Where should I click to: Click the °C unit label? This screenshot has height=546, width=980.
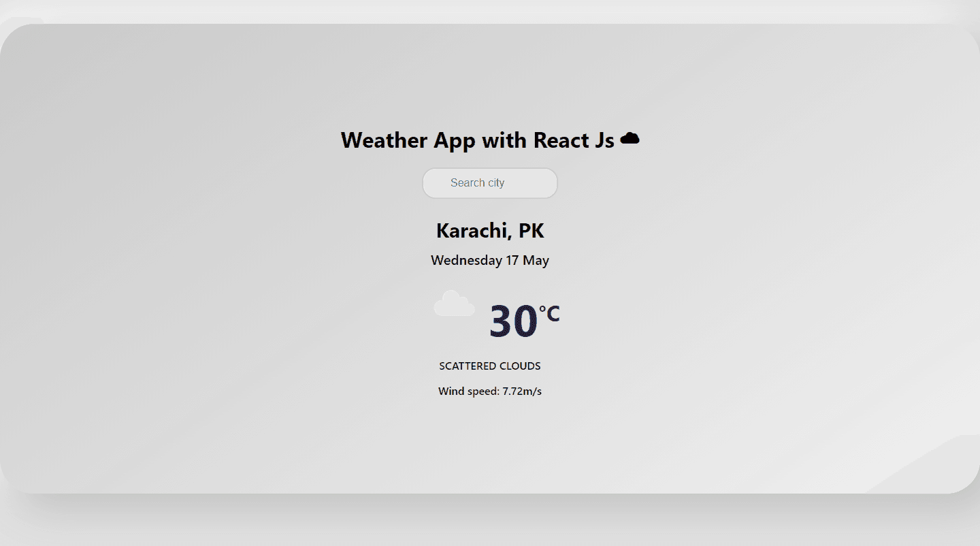[549, 313]
